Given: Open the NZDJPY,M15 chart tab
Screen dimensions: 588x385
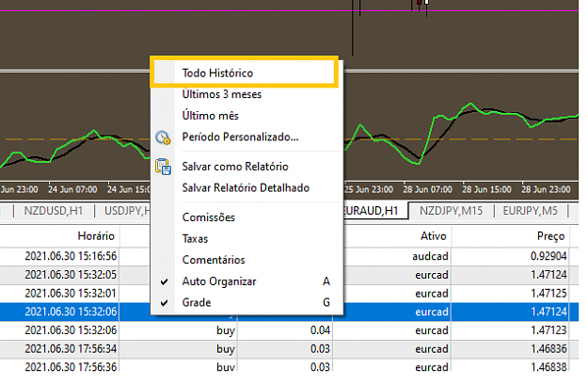Looking at the screenshot, I should pos(452,211).
